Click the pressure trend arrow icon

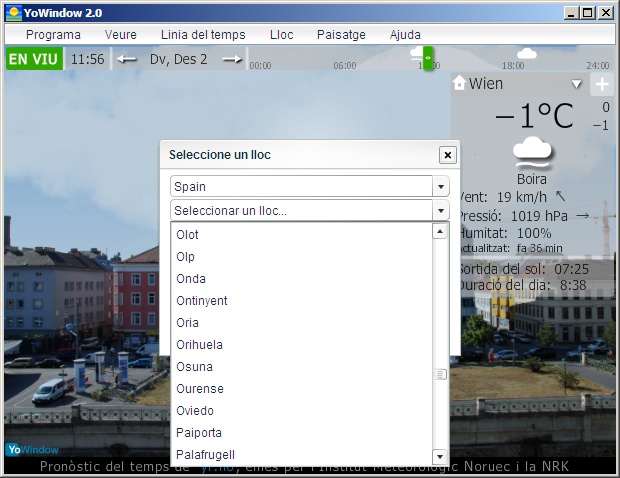point(583,216)
